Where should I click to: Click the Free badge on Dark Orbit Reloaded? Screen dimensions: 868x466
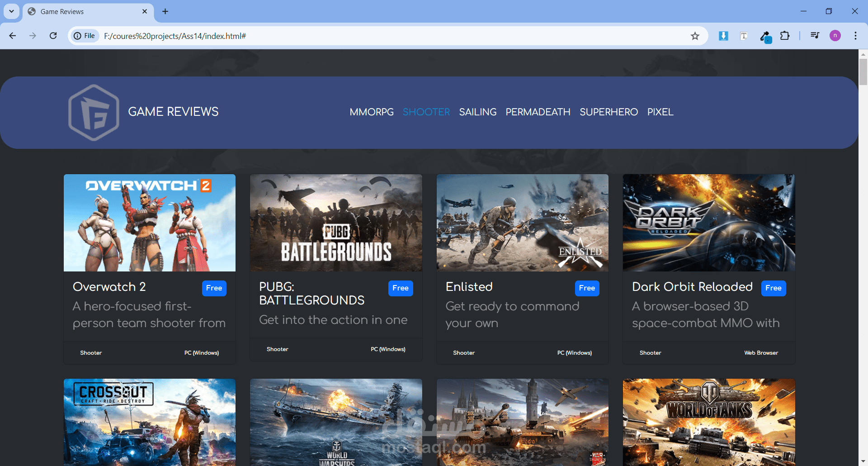click(x=774, y=288)
